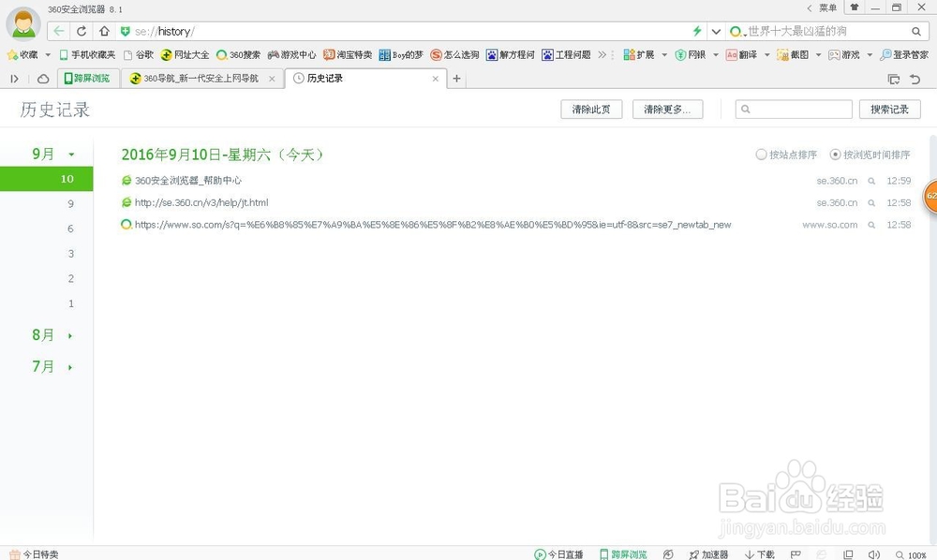Image resolution: width=937 pixels, height=560 pixels.
Task: Open 下载 downloads from status bar
Action: click(x=760, y=554)
